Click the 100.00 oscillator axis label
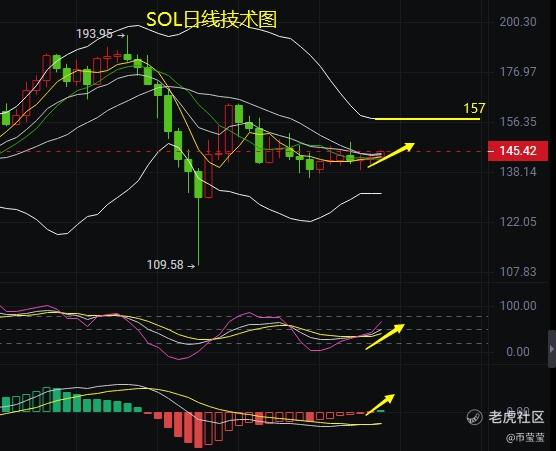 click(518, 306)
